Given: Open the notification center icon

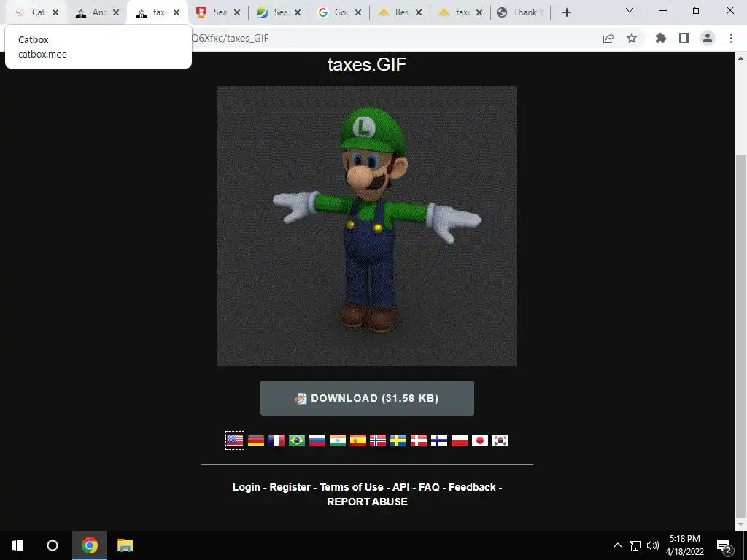Looking at the screenshot, I should (x=724, y=545).
